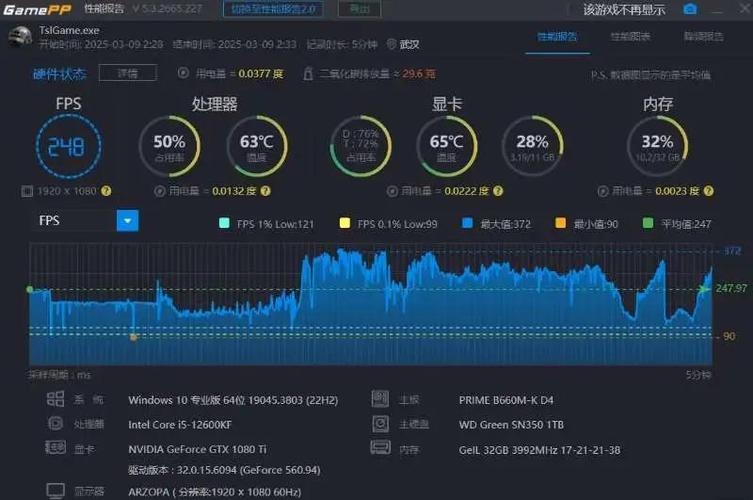Open help icon next to processor power 0.0132 度
Image resolution: width=753 pixels, height=500 pixels.
(266, 191)
